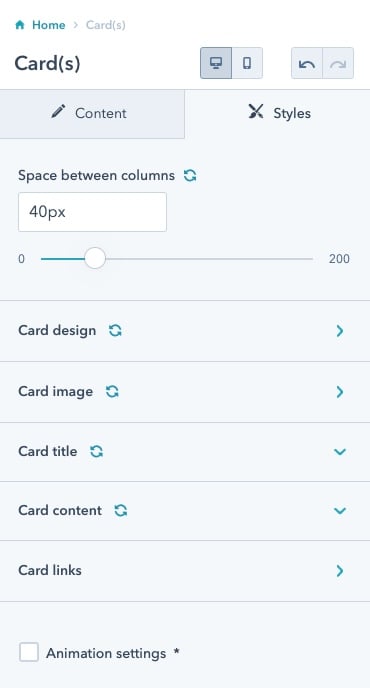
Task: Expand the Card design section chevron
Action: point(340,331)
